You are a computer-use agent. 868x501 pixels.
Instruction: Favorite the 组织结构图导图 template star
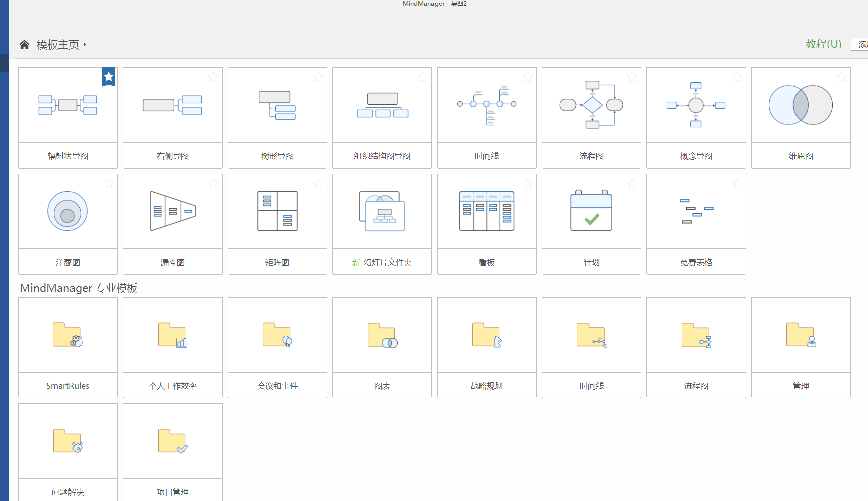[423, 77]
